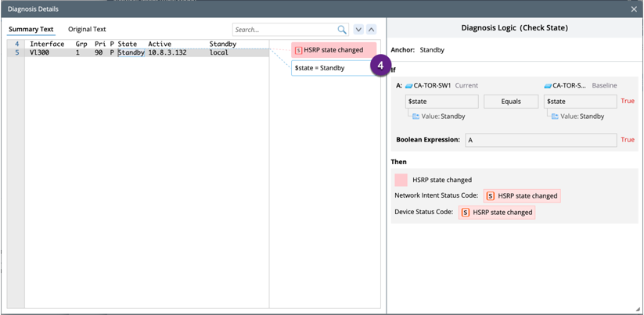Viewport: 644px width, 315px height.
Task: Click the local standby value
Action: [219, 53]
